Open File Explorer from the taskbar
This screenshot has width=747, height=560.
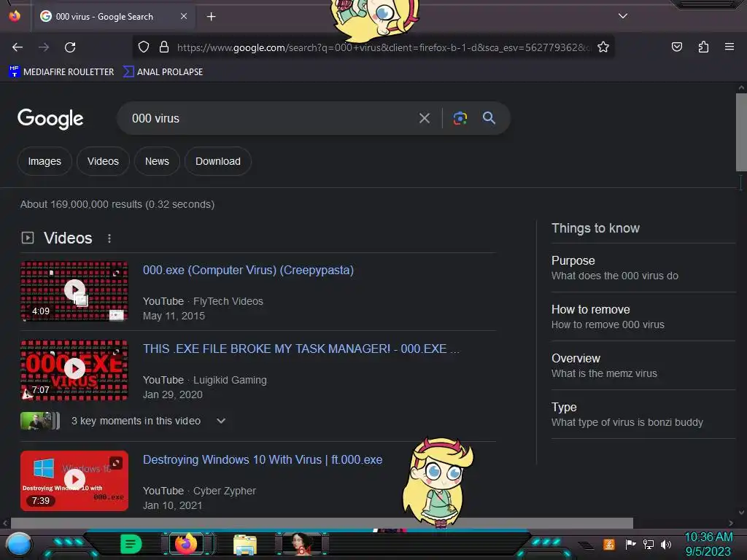pos(245,545)
